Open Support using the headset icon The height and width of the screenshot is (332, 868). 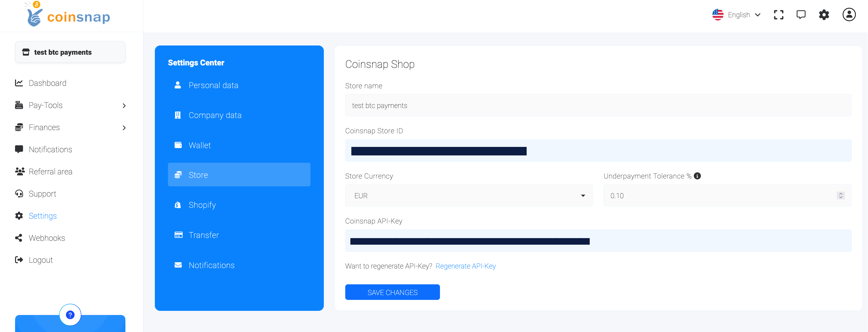19,194
